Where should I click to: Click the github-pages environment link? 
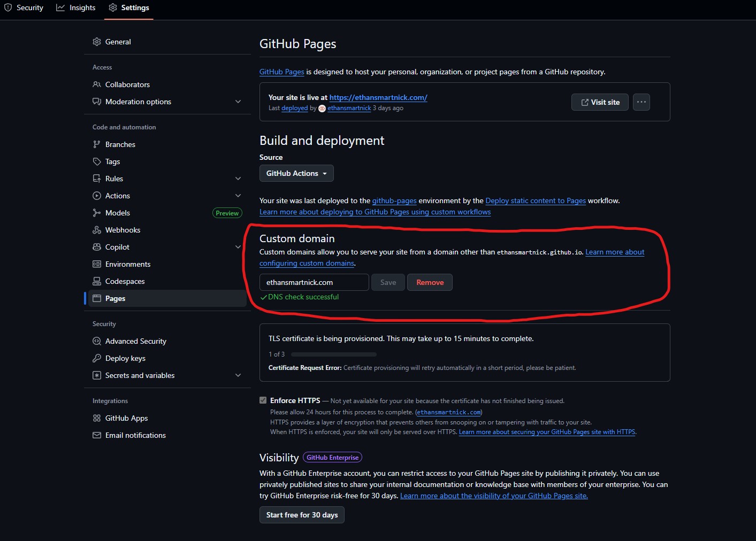394,200
